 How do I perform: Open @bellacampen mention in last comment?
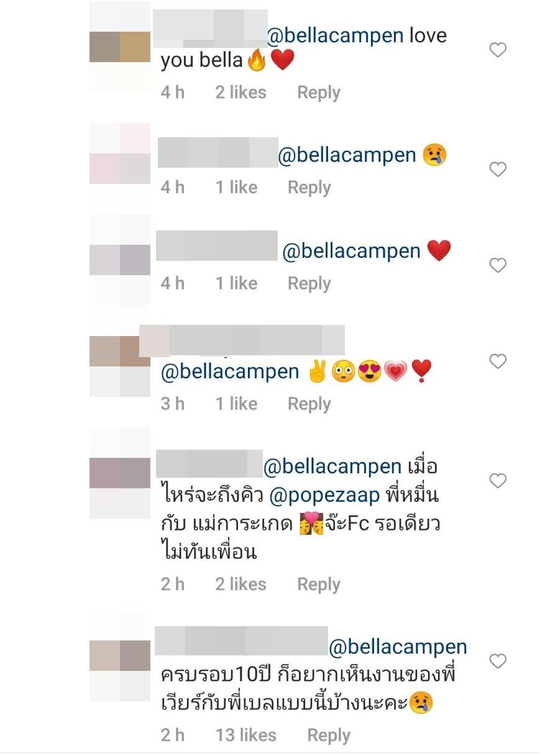click(x=398, y=647)
